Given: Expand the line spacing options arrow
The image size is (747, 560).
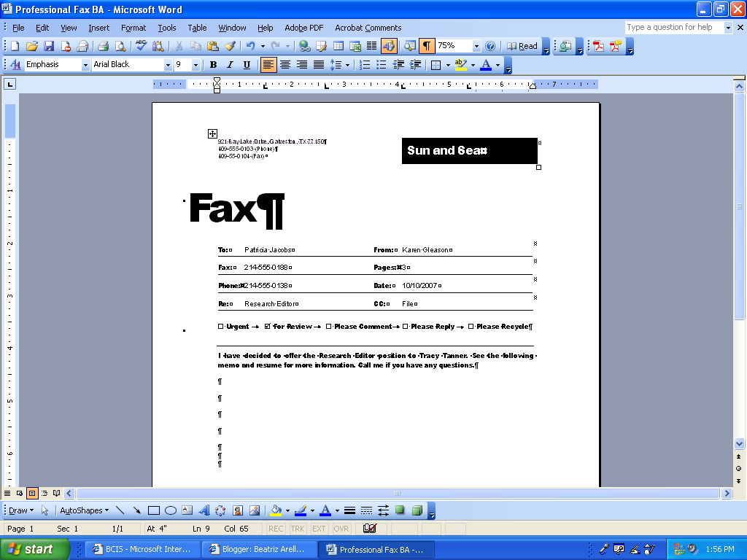Looking at the screenshot, I should (347, 65).
